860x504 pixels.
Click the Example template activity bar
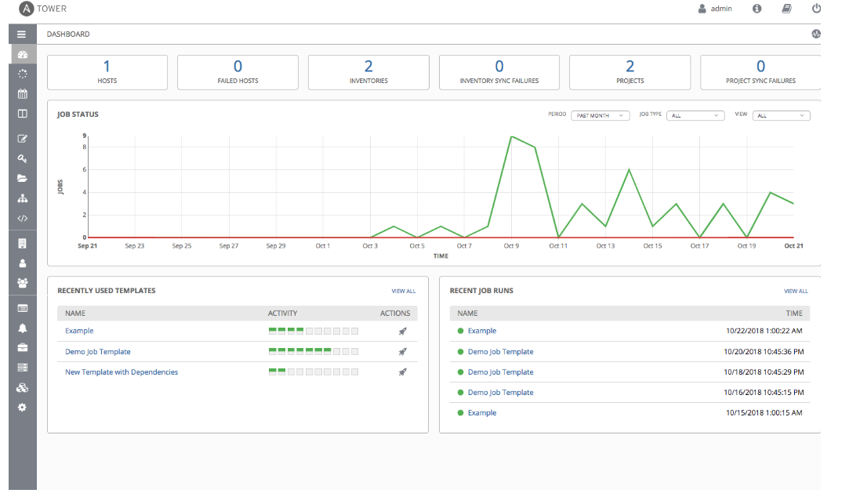313,332
